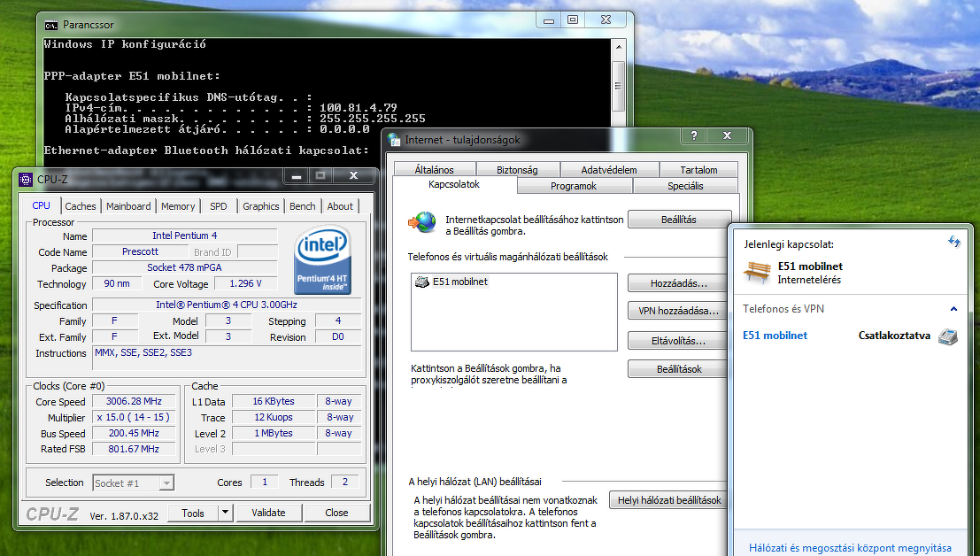Click the Intel Pentium 4 name field
This screenshot has width=980, height=556.
[185, 236]
